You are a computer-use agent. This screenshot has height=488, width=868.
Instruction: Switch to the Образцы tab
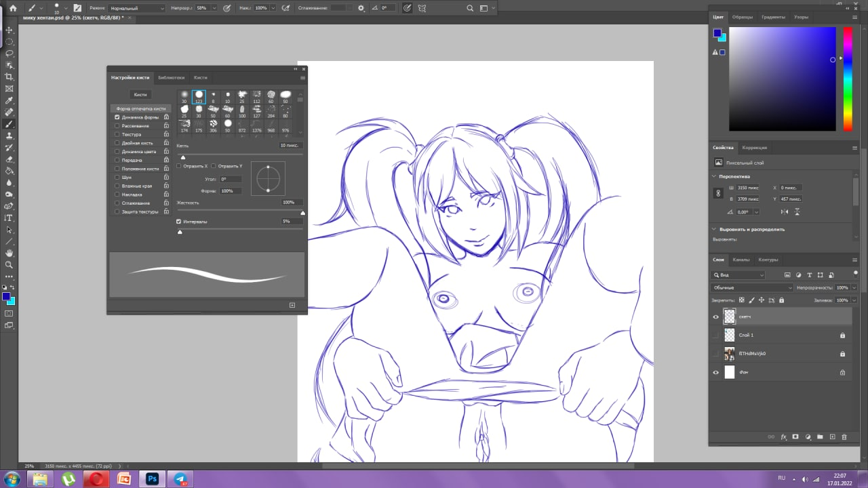point(743,17)
